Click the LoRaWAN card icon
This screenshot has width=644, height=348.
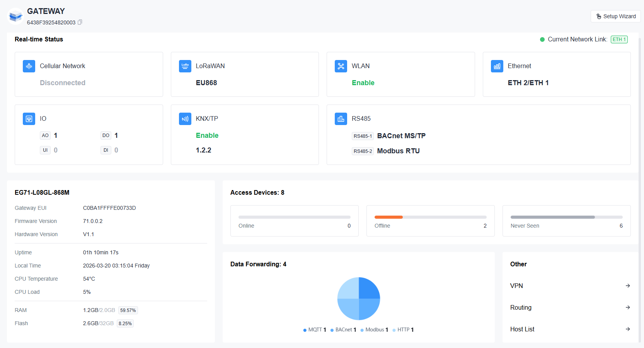pyautogui.click(x=185, y=66)
